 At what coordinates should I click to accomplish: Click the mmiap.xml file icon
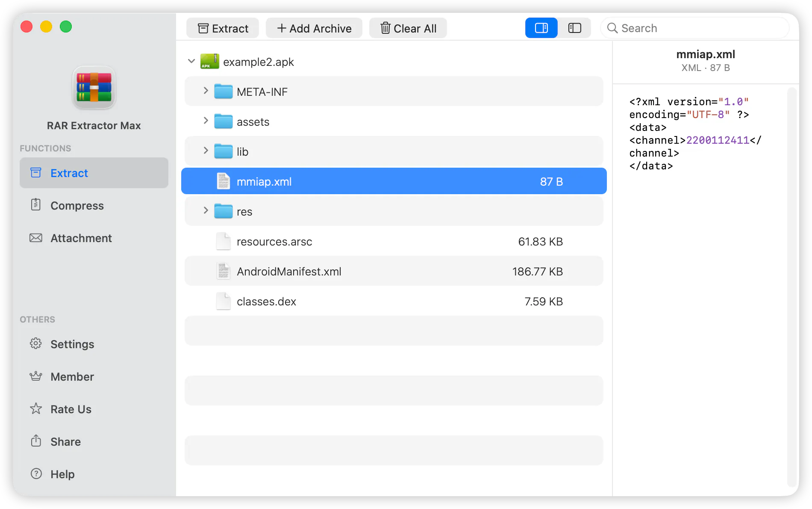(x=223, y=181)
